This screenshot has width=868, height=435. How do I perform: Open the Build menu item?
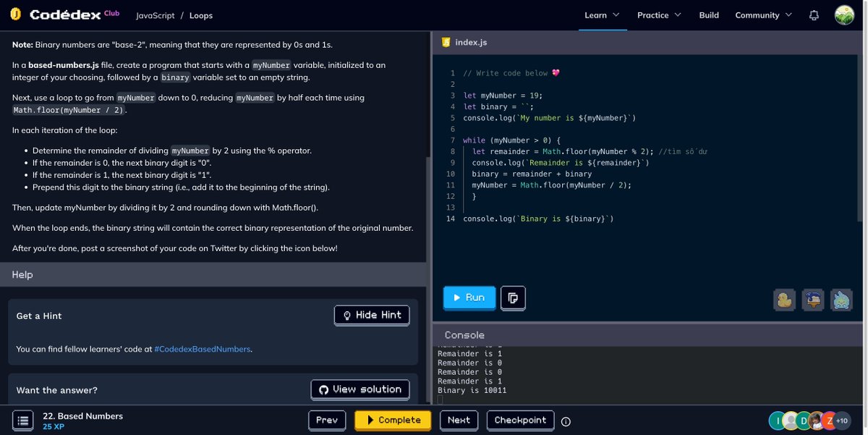coord(709,14)
